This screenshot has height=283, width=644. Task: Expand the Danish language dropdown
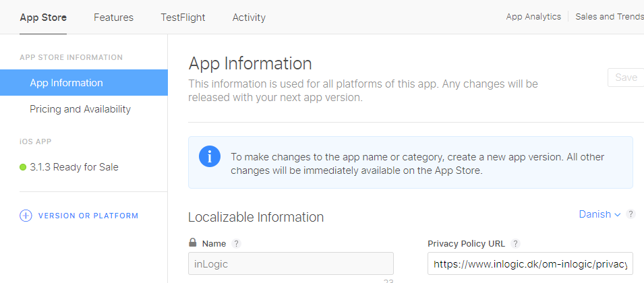(599, 214)
